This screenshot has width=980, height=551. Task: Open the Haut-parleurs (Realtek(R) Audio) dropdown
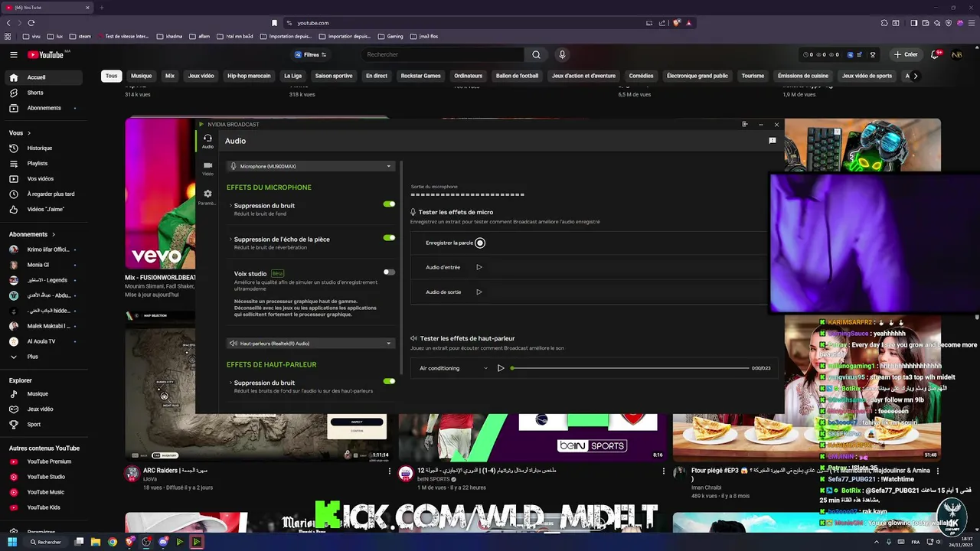311,344
